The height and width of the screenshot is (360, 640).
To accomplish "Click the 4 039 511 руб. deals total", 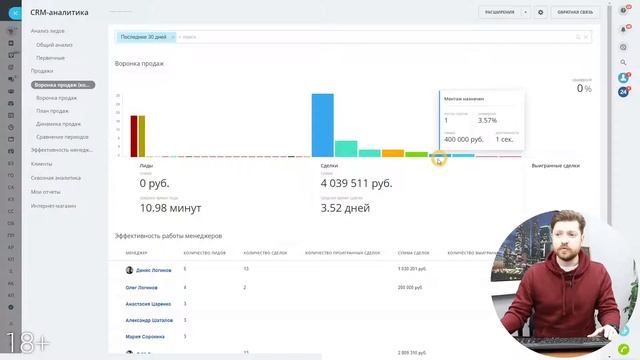I will (x=356, y=183).
